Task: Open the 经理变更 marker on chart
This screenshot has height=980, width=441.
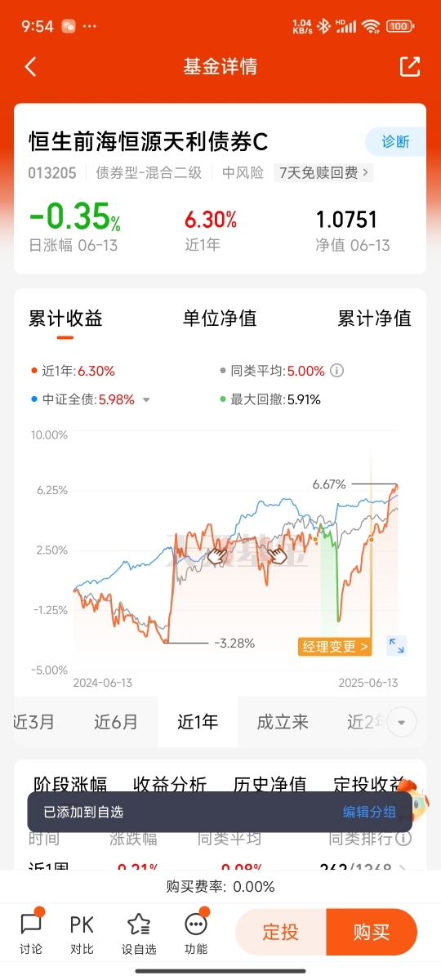Action: [335, 647]
